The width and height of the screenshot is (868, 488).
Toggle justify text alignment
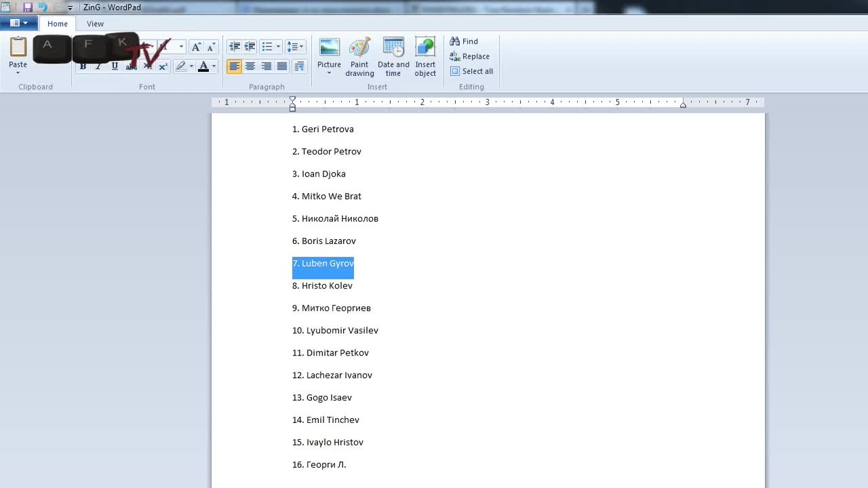(x=282, y=66)
